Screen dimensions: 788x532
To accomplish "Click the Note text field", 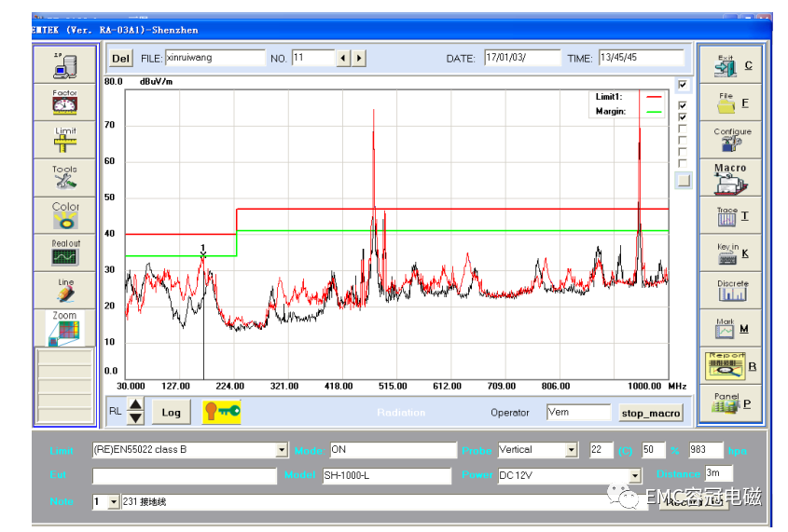I will tap(384, 501).
